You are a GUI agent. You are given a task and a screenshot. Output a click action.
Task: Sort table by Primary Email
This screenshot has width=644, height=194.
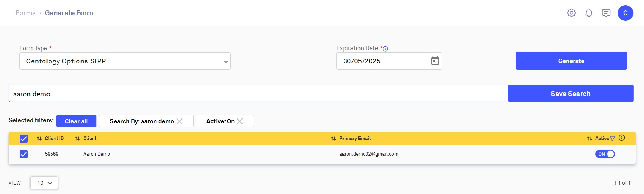[333, 139]
